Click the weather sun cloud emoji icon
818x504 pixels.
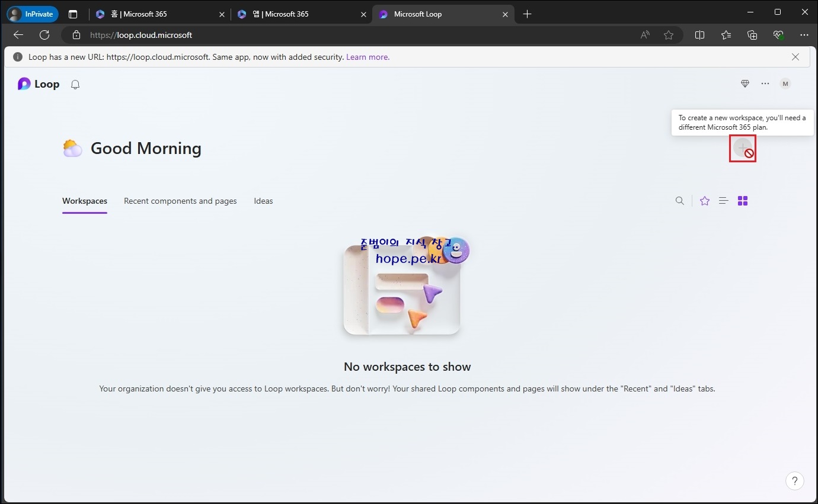72,148
